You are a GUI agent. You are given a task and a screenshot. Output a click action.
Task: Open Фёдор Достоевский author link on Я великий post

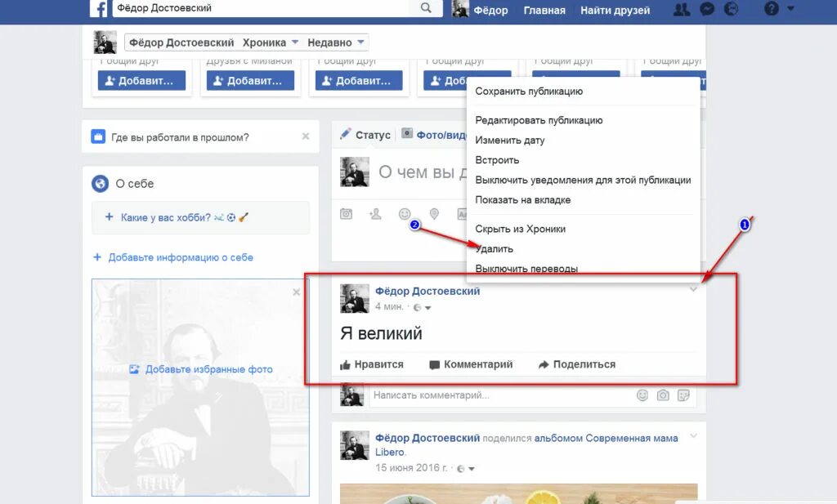point(427,291)
